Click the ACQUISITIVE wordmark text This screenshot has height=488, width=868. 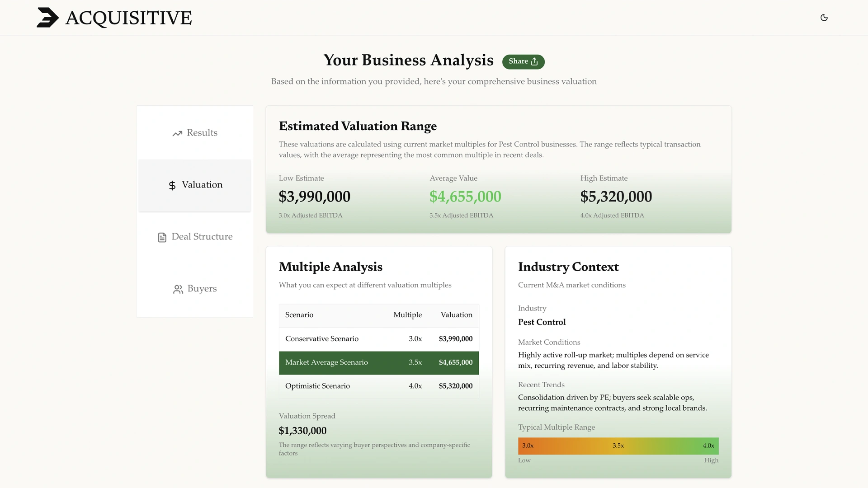(x=129, y=18)
